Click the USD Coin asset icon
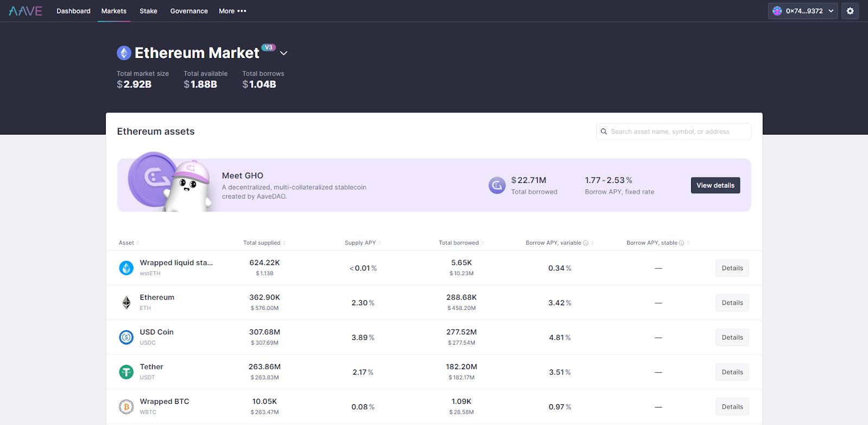 tap(126, 337)
